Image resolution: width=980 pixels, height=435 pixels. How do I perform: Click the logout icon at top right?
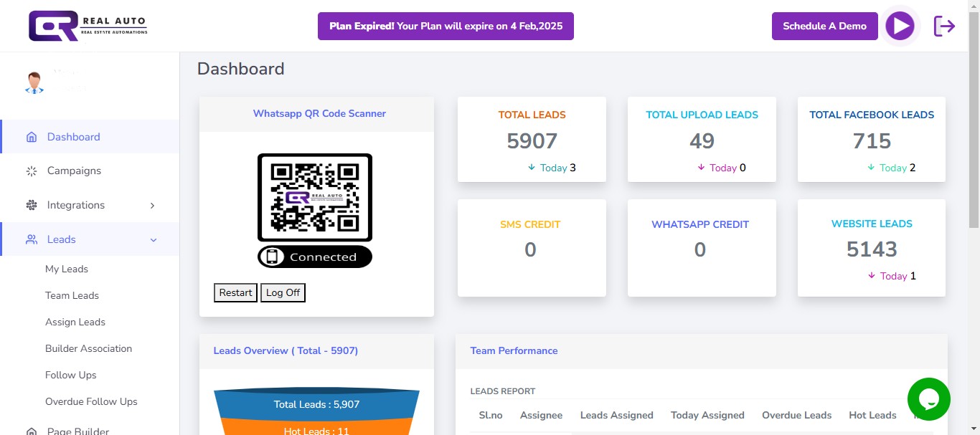click(944, 27)
